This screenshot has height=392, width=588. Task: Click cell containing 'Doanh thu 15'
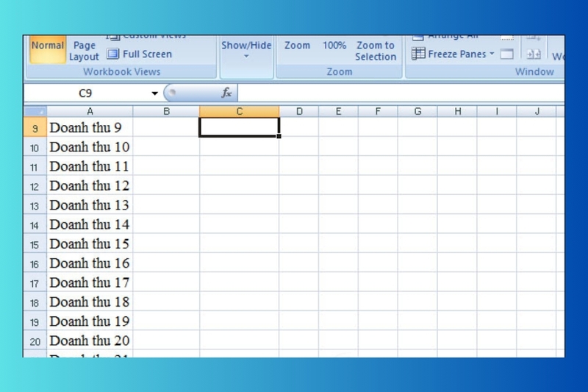tap(90, 244)
